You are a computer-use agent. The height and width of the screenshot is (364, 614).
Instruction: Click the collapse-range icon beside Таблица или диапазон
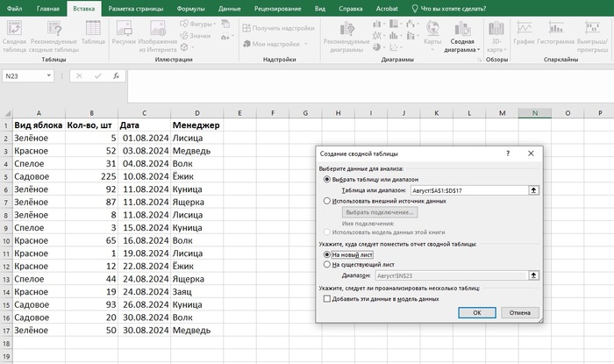[532, 189]
